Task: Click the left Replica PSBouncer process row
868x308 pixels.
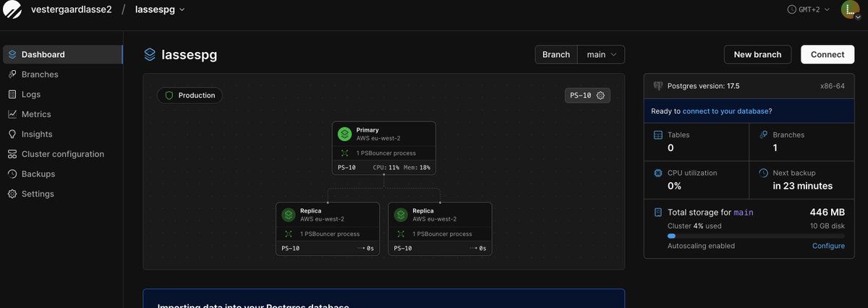Action: tap(328, 234)
